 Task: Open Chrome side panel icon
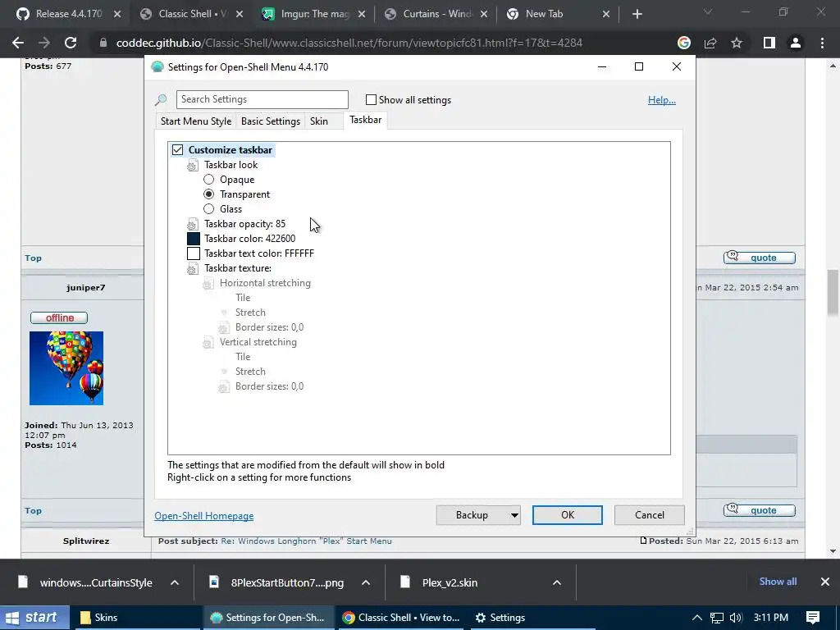(769, 43)
